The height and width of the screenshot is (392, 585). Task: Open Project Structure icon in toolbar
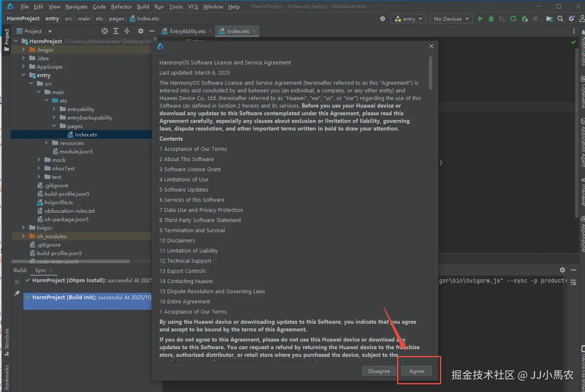(549, 19)
